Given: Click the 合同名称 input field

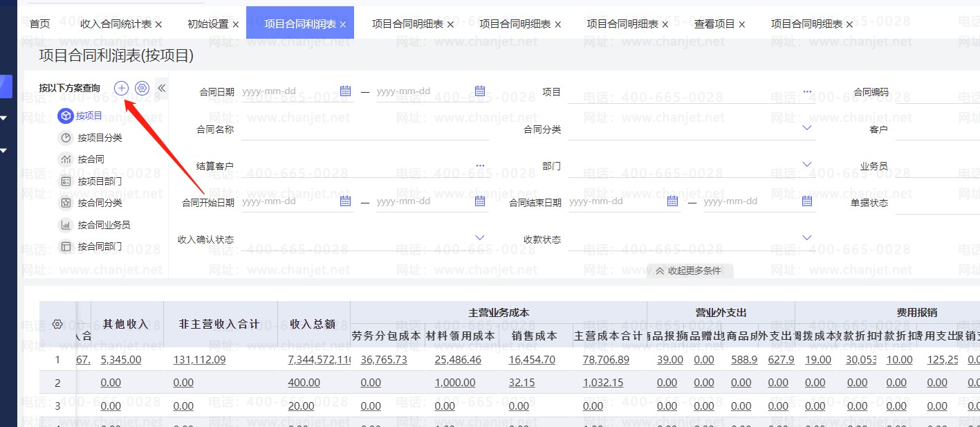Looking at the screenshot, I should click(x=364, y=129).
